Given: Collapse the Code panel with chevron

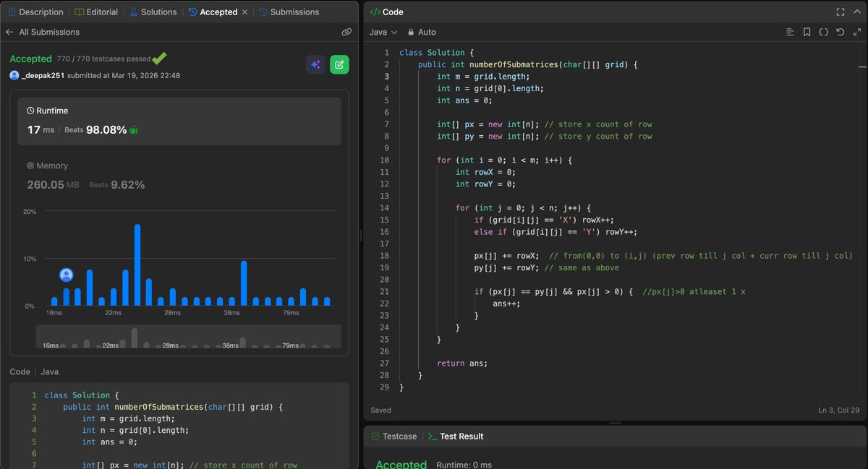Looking at the screenshot, I should [x=856, y=12].
